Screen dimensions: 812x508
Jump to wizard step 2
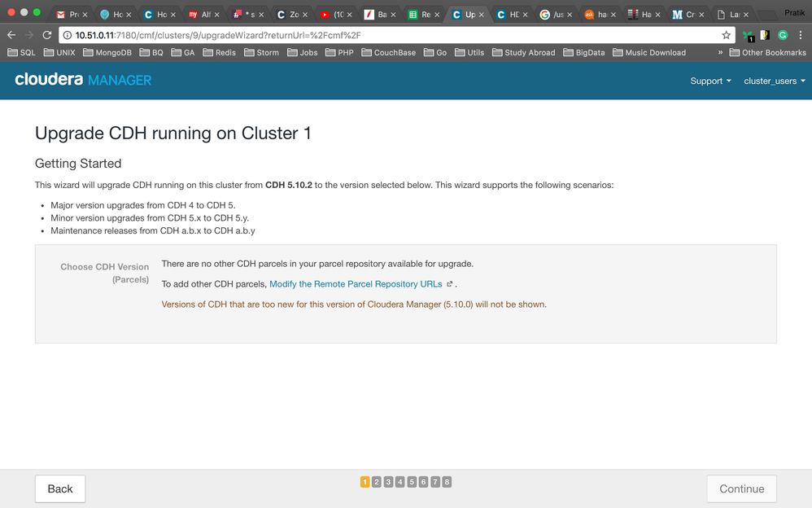coord(377,482)
